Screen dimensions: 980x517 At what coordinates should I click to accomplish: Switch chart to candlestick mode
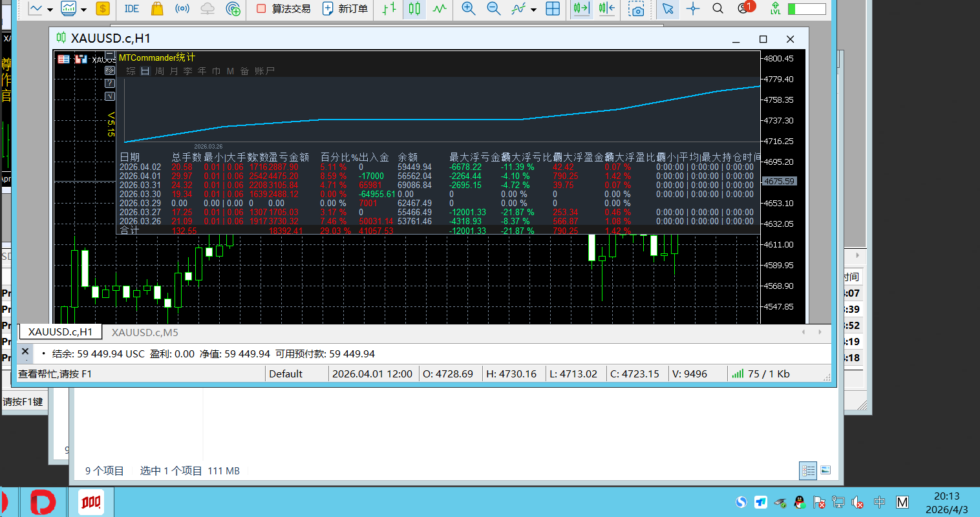[x=414, y=8]
